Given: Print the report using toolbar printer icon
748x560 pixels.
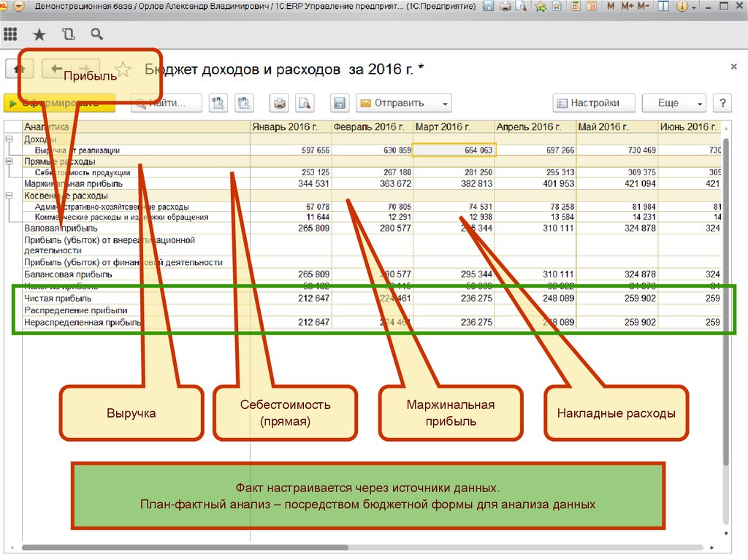Looking at the screenshot, I should coord(279,103).
